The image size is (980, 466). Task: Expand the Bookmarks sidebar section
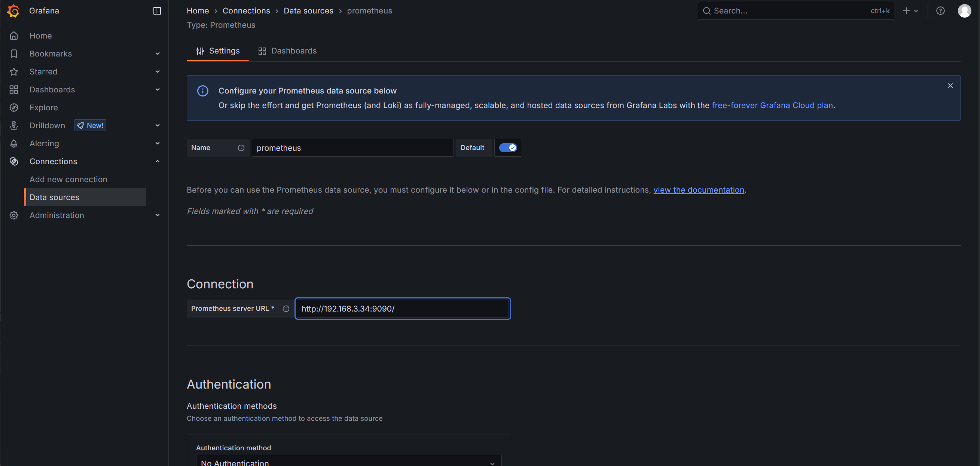pyautogui.click(x=157, y=53)
